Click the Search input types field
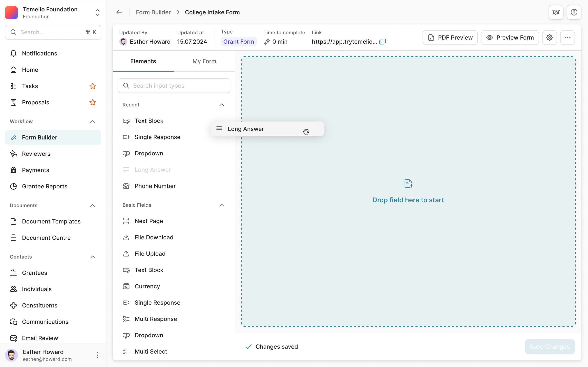 174,86
